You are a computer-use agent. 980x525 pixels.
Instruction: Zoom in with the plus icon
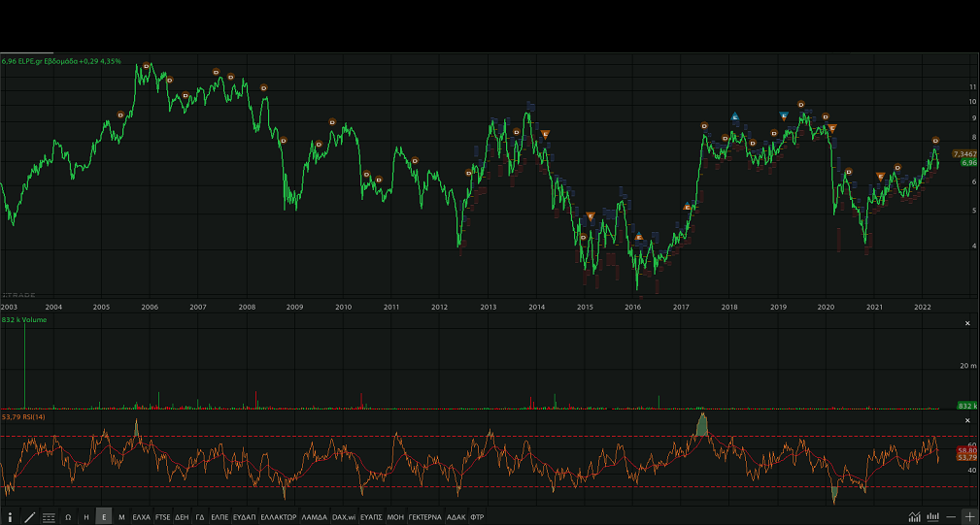click(x=969, y=517)
